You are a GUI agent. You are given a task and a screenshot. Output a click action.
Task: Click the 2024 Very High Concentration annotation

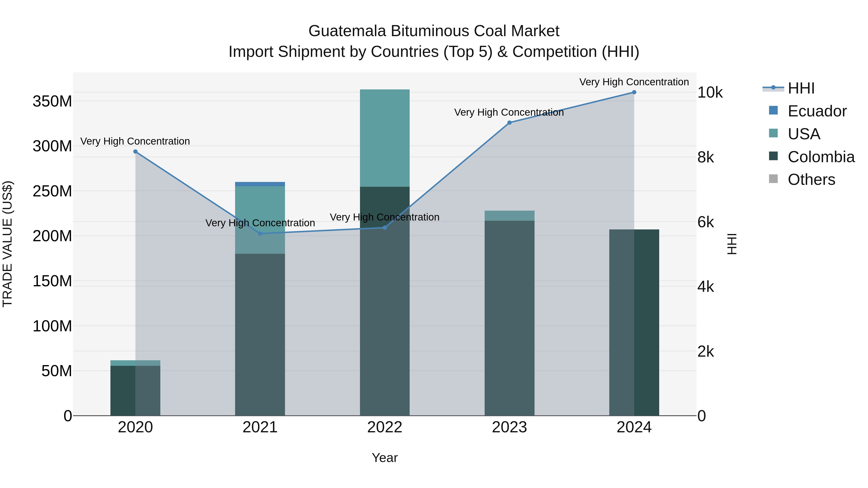point(634,82)
